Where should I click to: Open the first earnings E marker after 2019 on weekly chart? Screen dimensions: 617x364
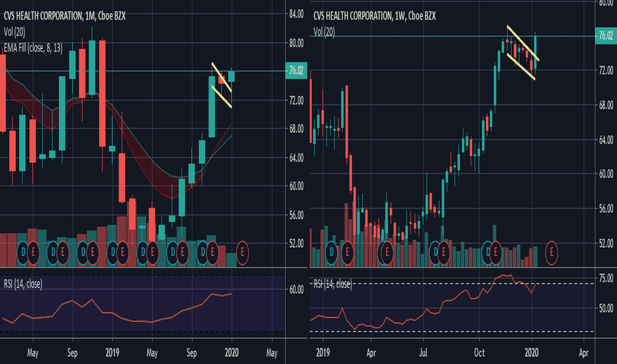pos(348,252)
